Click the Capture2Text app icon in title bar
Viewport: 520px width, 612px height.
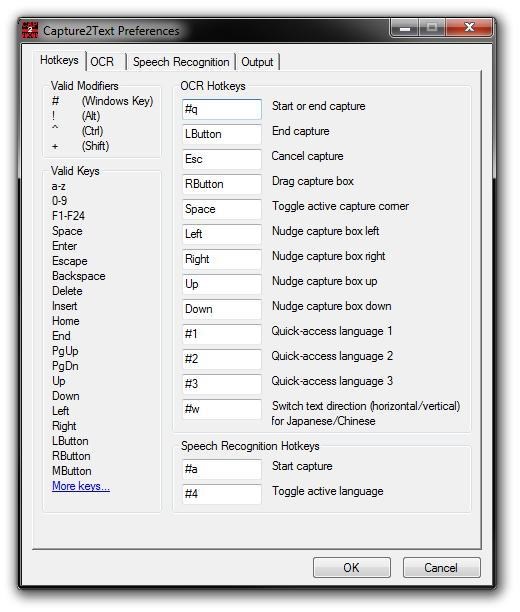(x=30, y=30)
